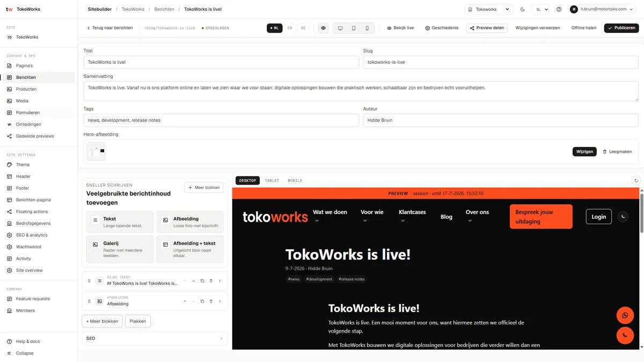This screenshot has width=644, height=362.
Task: Click the Publiceren button
Action: 621,28
